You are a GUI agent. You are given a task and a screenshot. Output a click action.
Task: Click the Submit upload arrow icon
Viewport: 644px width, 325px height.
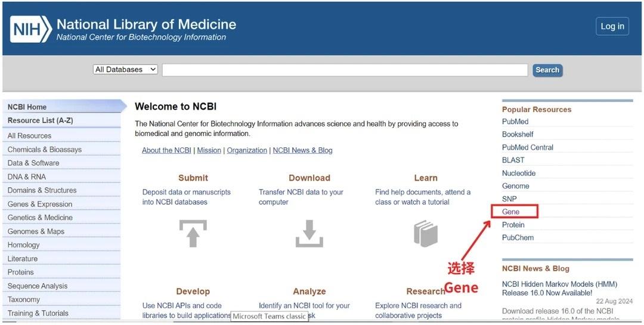pyautogui.click(x=193, y=233)
